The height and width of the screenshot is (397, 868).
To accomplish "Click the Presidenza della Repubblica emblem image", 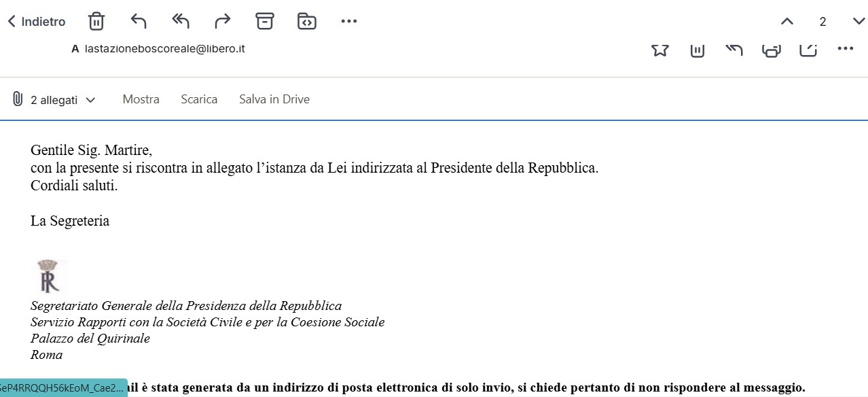I will [x=49, y=276].
